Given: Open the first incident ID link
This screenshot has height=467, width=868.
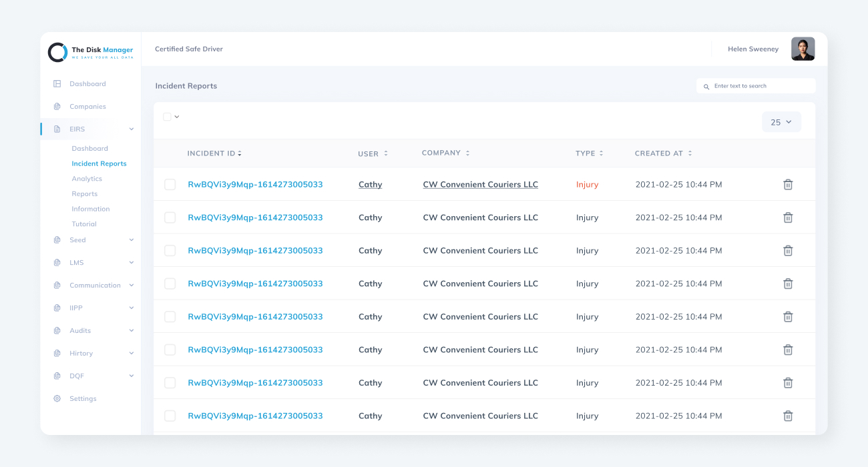Looking at the screenshot, I should [255, 185].
